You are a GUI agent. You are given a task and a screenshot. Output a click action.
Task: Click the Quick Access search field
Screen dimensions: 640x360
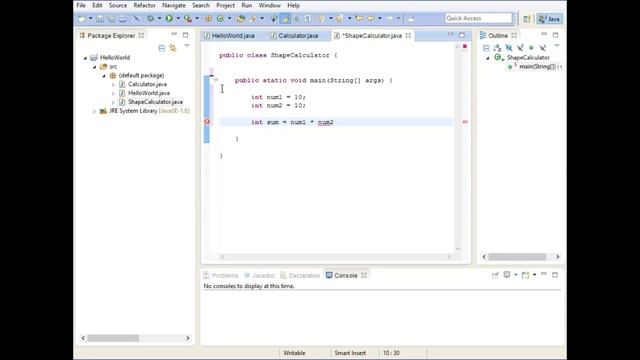(478, 18)
